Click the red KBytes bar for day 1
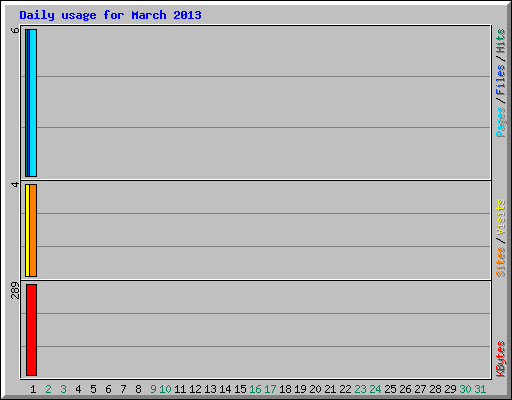 pyautogui.click(x=31, y=330)
